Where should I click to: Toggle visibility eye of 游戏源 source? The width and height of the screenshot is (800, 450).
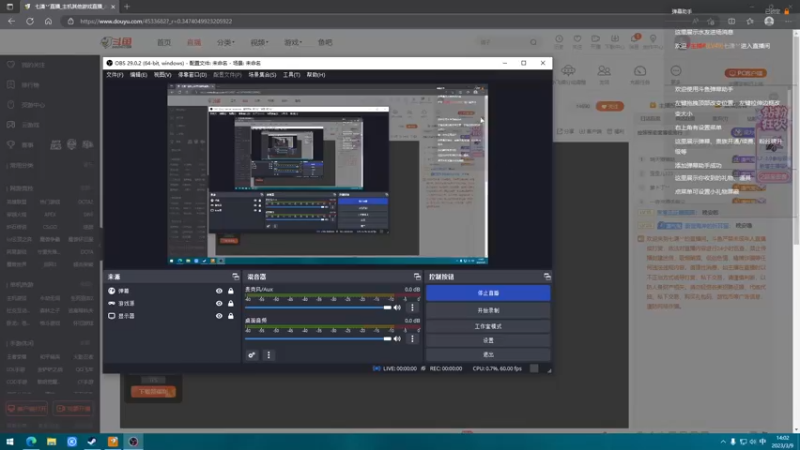tap(219, 304)
